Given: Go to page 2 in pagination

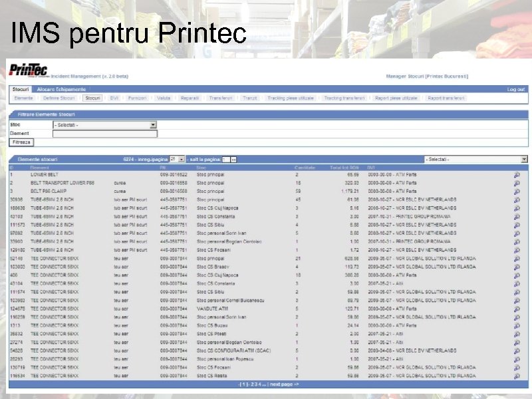Looking at the screenshot, I should click(252, 384).
